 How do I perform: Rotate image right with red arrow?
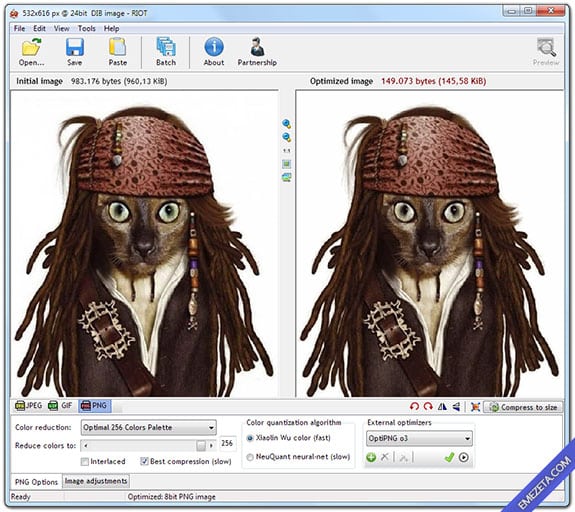428,406
